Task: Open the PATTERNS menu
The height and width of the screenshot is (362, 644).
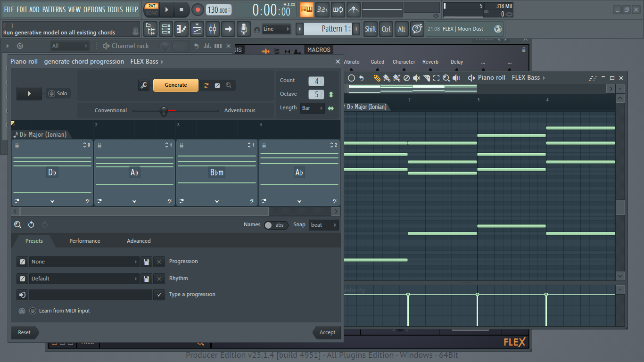Action: pyautogui.click(x=54, y=9)
